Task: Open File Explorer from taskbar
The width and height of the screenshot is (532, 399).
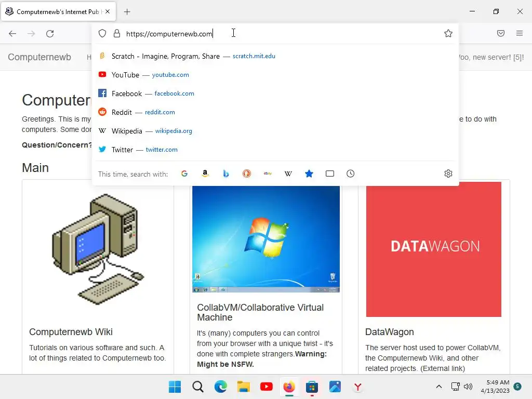Action: point(244,387)
